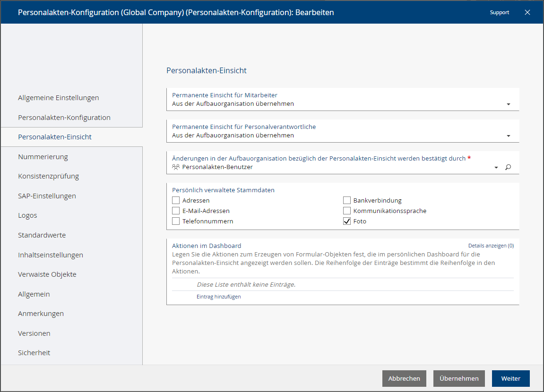Expand Permanente Einsicht für Mitarbeiter dropdown
This screenshot has height=392, width=544.
click(508, 104)
